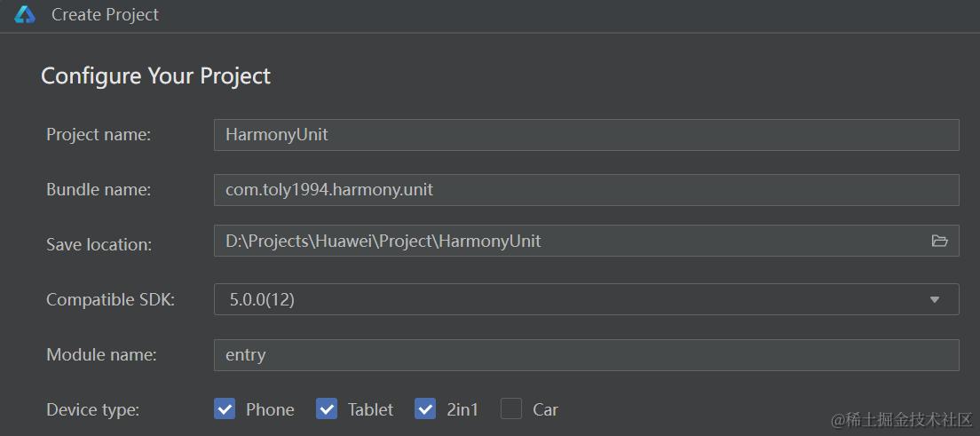Image resolution: width=980 pixels, height=436 pixels.
Task: Uncheck the Phone device type
Action: [x=225, y=409]
